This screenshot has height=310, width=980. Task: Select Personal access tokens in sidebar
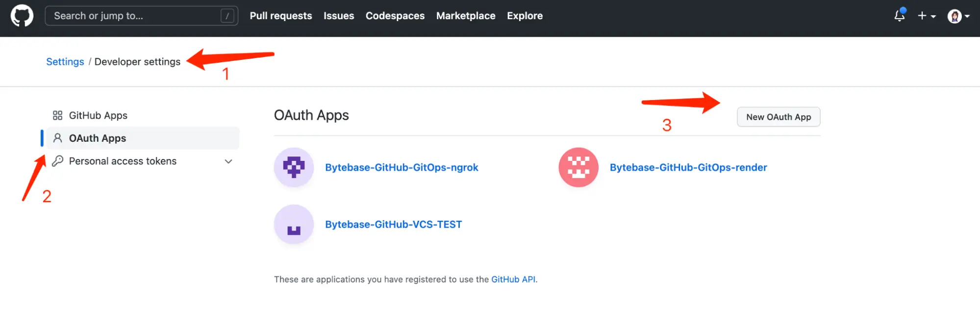click(x=142, y=161)
